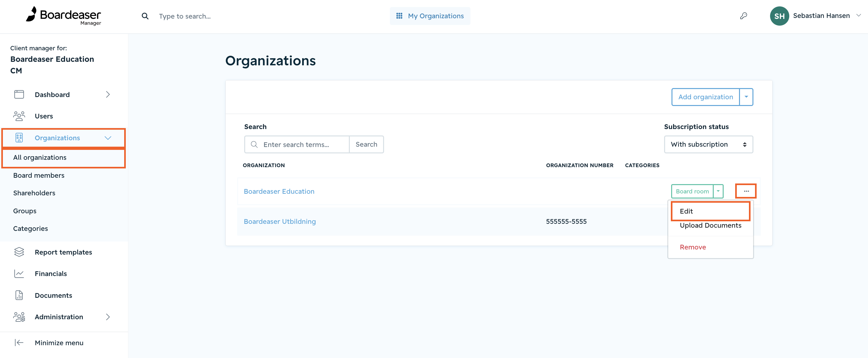Open Board members in sidebar

click(x=39, y=175)
